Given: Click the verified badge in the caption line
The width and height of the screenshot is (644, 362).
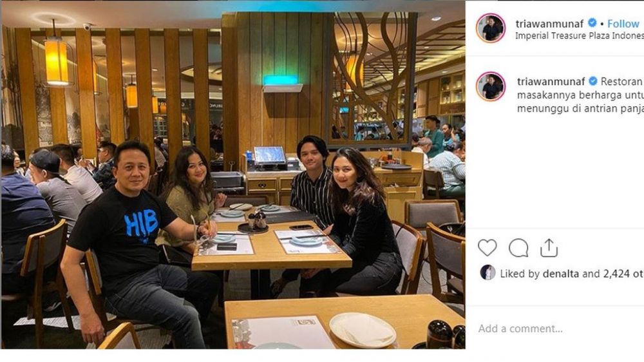Looking at the screenshot, I should [592, 81].
